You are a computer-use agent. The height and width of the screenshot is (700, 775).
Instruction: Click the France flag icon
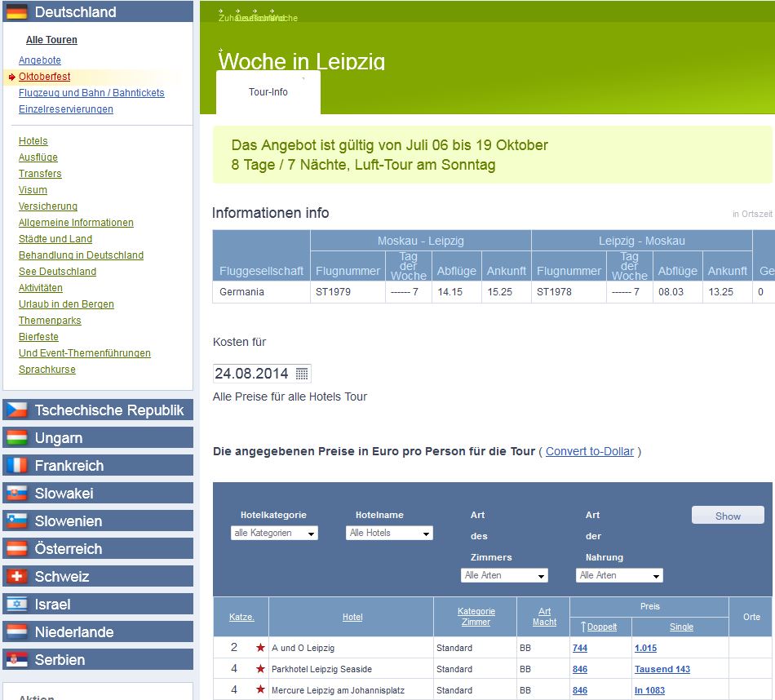[x=17, y=466]
